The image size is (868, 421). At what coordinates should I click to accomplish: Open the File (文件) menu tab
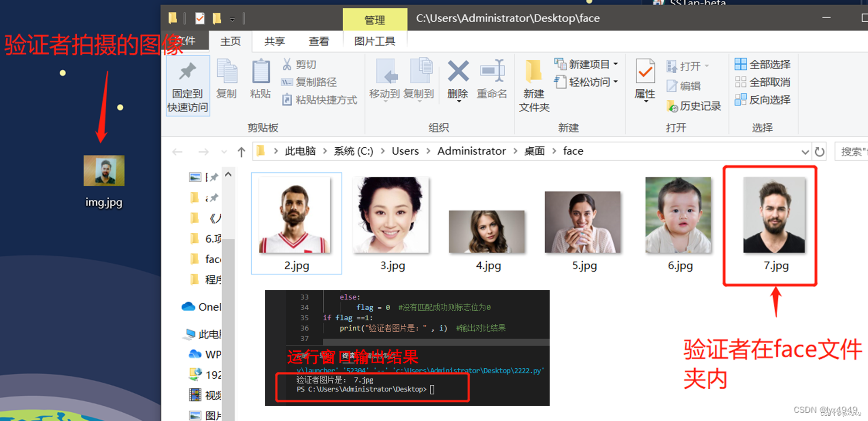click(x=186, y=41)
